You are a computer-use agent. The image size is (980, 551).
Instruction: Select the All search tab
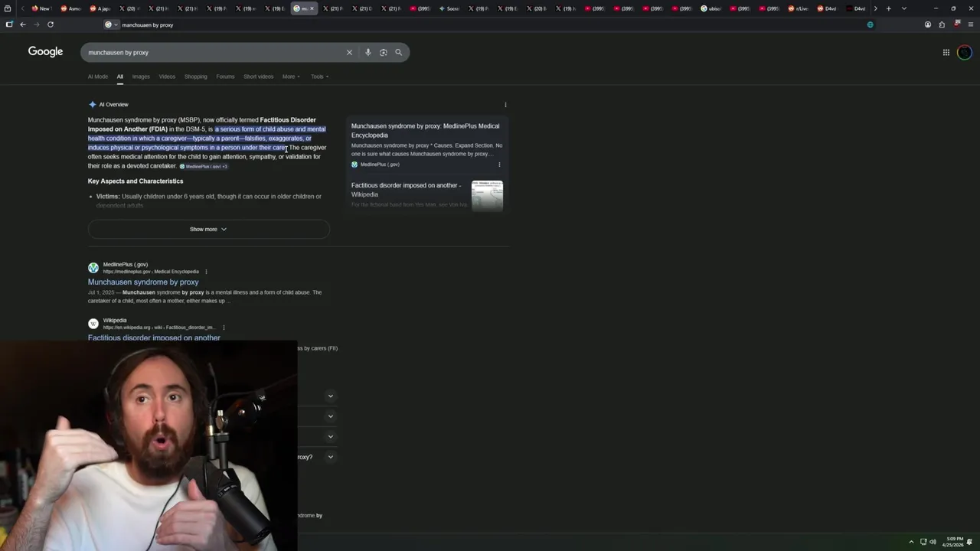[x=120, y=77]
